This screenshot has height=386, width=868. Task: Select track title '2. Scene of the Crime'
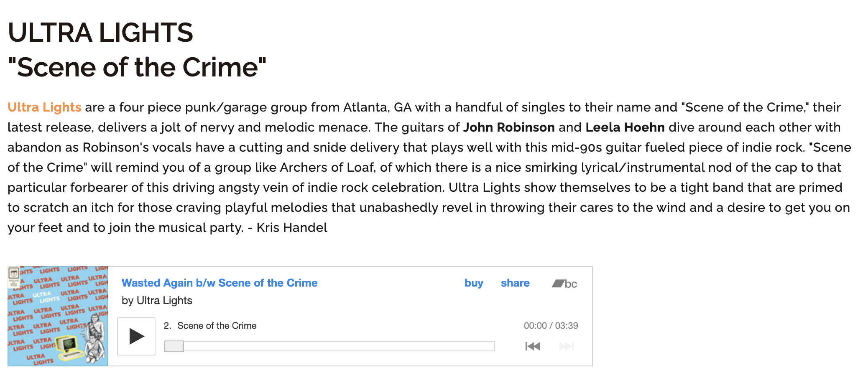point(210,326)
